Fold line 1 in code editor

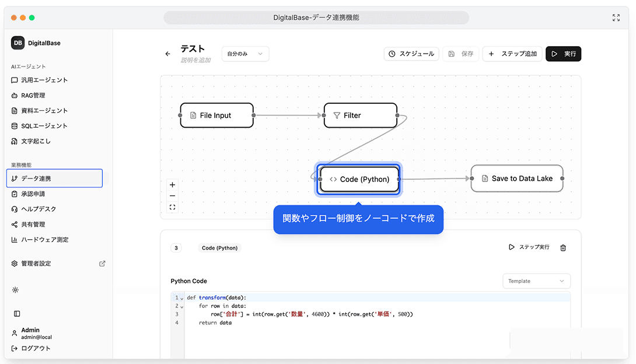click(181, 298)
